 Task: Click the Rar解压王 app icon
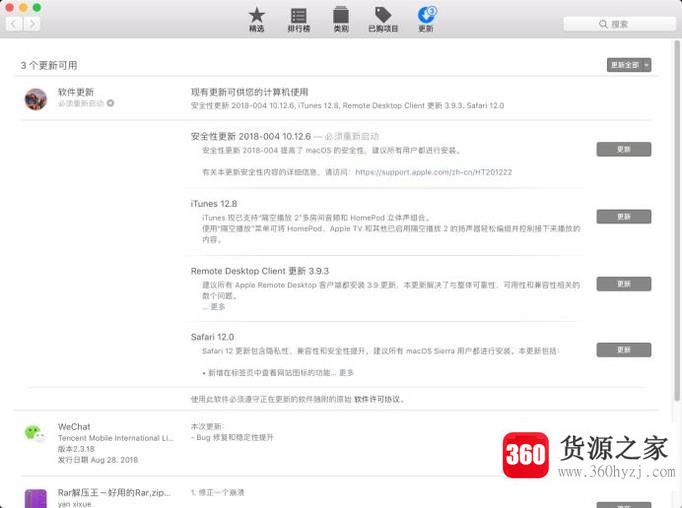tap(36, 498)
